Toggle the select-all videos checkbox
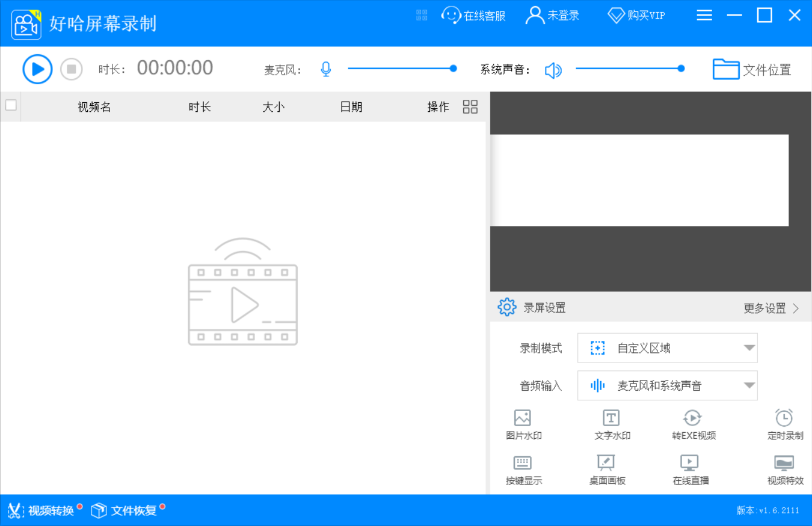Screen dimensions: 812x526 click(x=11, y=105)
